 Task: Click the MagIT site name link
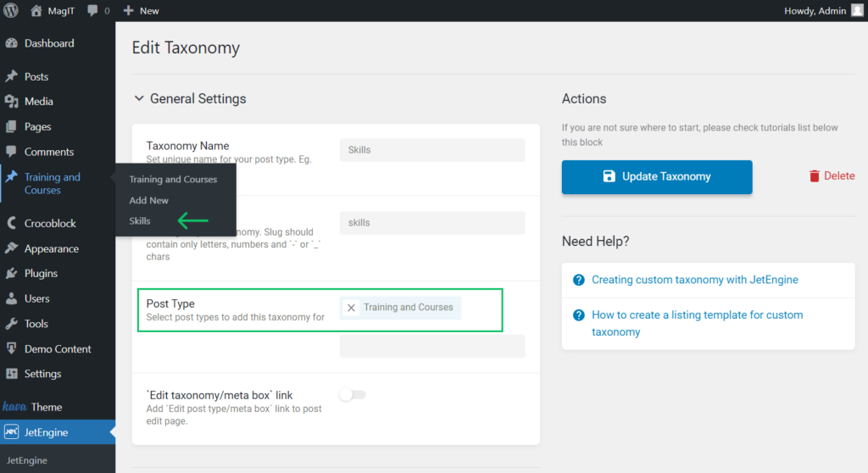click(x=61, y=10)
